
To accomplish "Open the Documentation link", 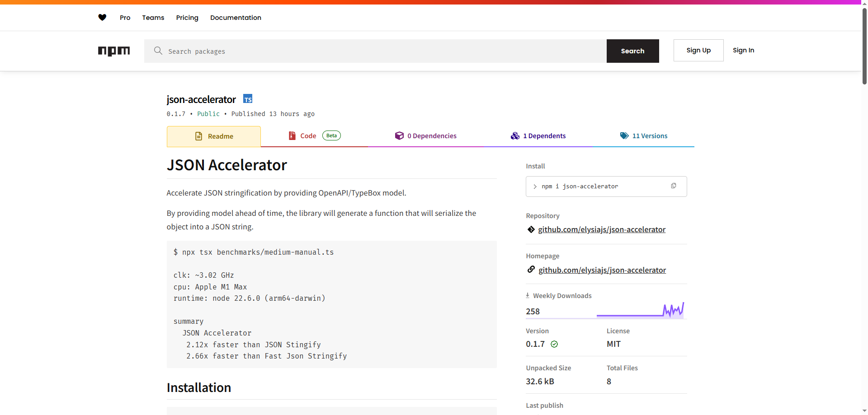I will click(x=236, y=18).
